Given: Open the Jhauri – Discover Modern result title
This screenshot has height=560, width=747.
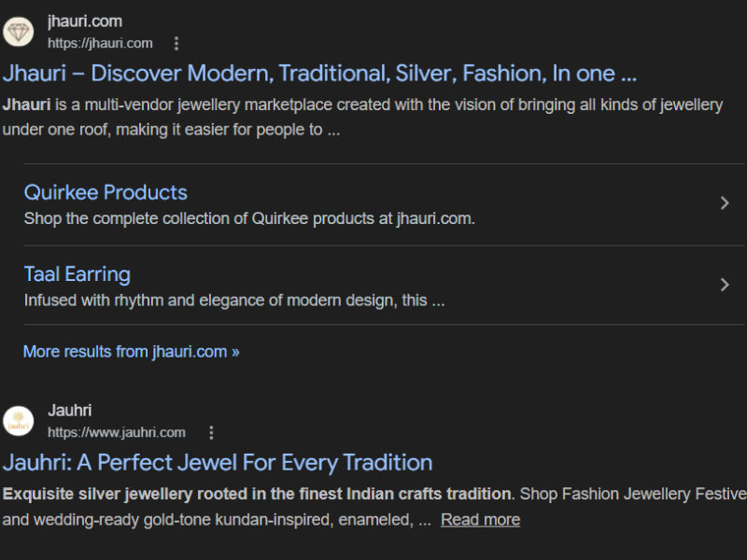Looking at the screenshot, I should [319, 74].
